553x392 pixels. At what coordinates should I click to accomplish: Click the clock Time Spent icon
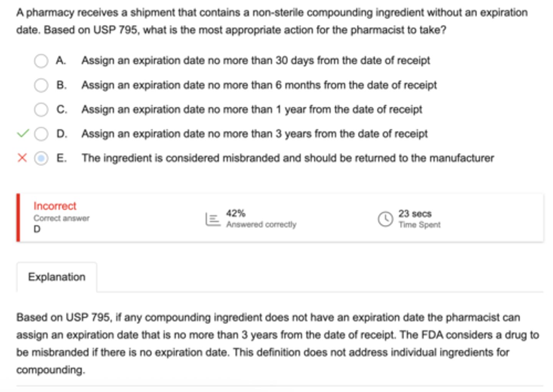[x=385, y=219]
